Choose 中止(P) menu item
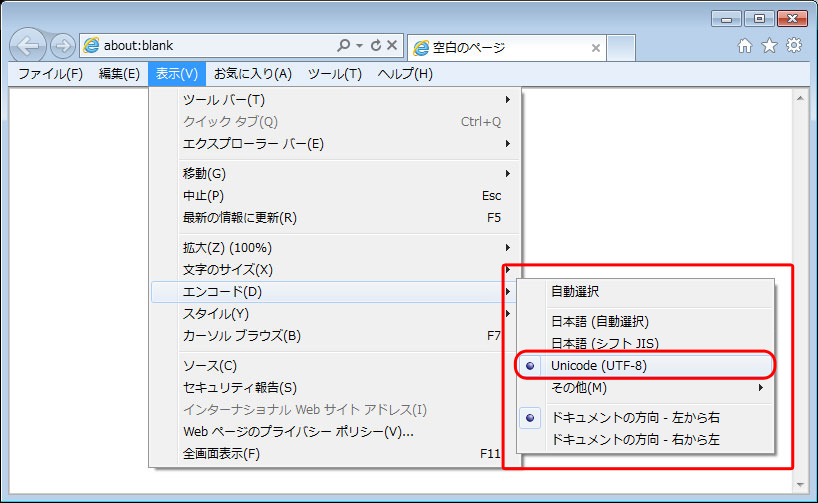Screen dimensions: 818x503 coord(335,196)
